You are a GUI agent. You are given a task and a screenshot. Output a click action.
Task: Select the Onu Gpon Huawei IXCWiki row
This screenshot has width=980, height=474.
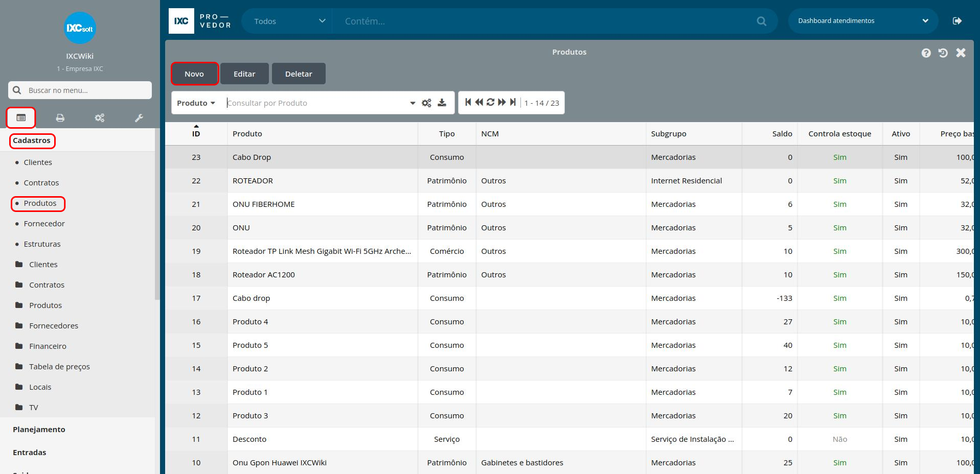[569, 463]
